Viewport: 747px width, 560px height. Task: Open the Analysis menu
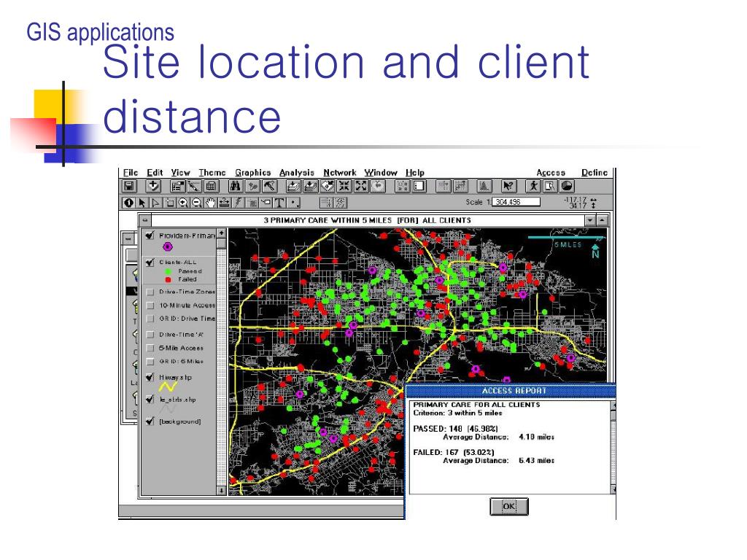click(297, 172)
